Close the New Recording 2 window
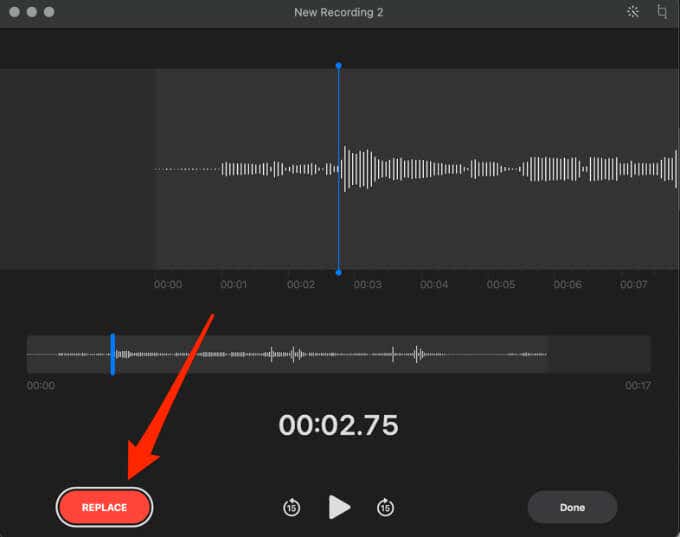Screen dimensions: 680x537 pos(14,12)
